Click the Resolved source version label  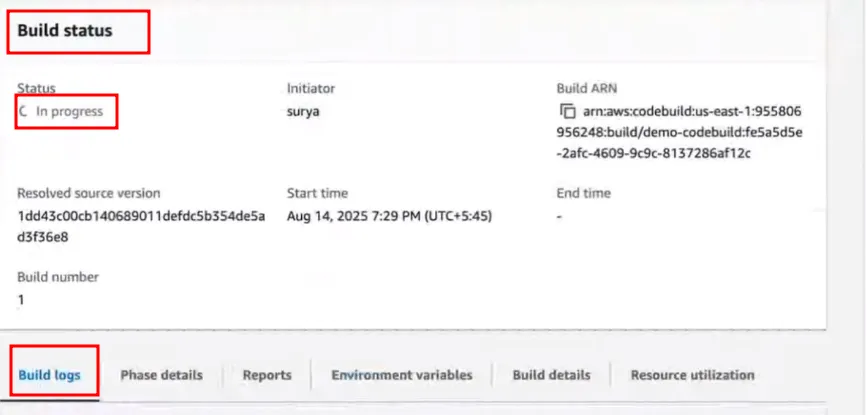coord(88,193)
